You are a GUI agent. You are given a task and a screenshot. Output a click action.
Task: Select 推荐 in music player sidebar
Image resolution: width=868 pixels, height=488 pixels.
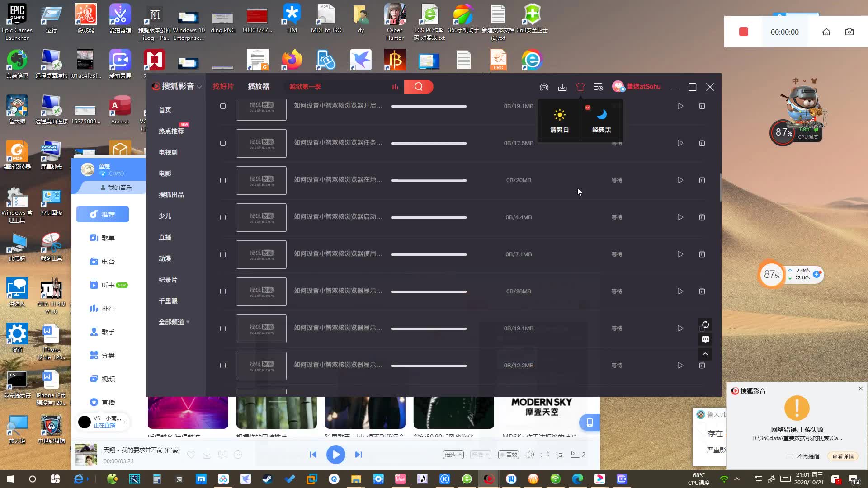(103, 214)
